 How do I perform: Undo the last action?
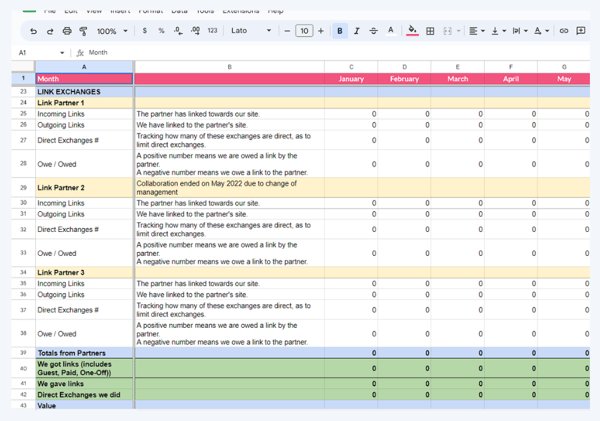click(x=34, y=31)
